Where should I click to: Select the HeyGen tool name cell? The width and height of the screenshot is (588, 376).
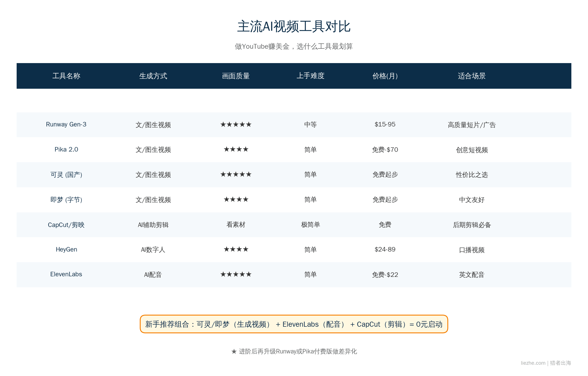[x=66, y=250]
